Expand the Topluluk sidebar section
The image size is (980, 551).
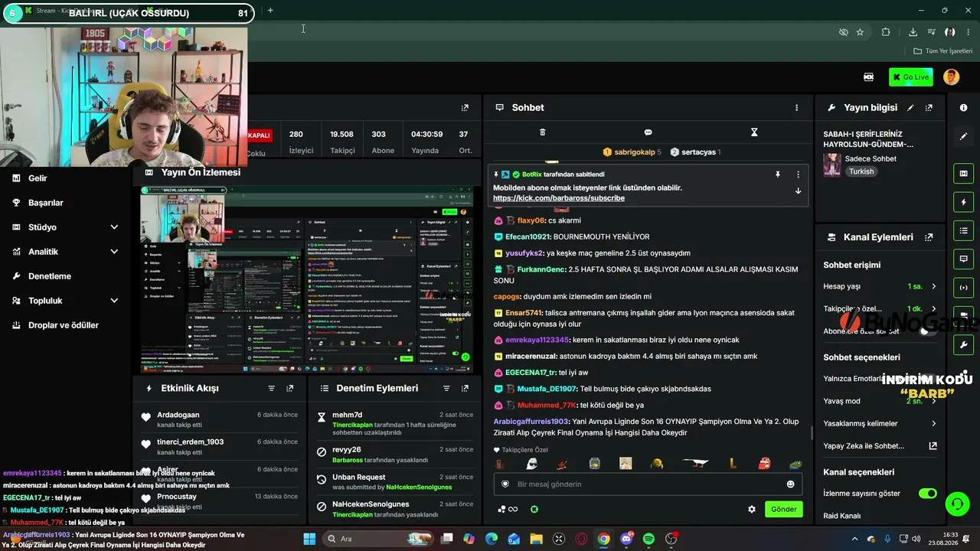(x=114, y=301)
